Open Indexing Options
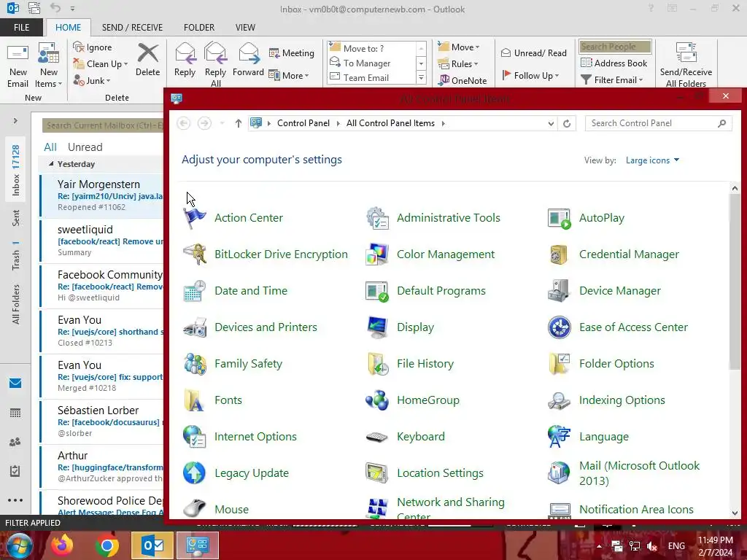Screen dimensions: 747x560 606,400
